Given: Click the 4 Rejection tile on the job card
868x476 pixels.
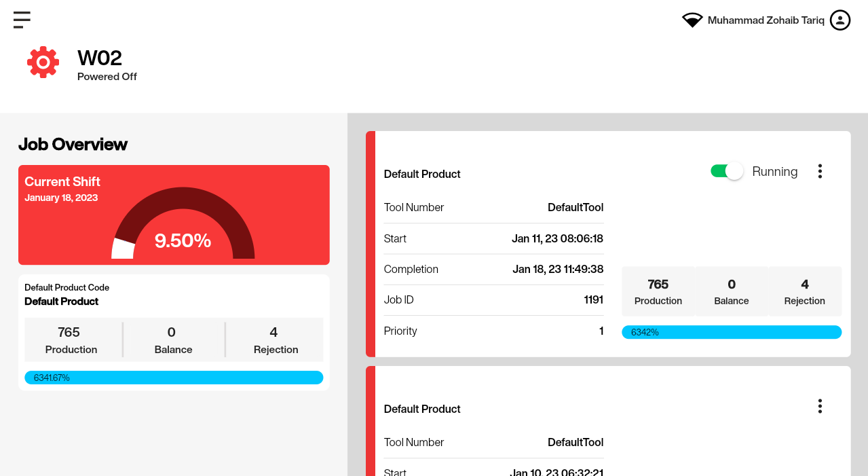Looking at the screenshot, I should point(805,291).
